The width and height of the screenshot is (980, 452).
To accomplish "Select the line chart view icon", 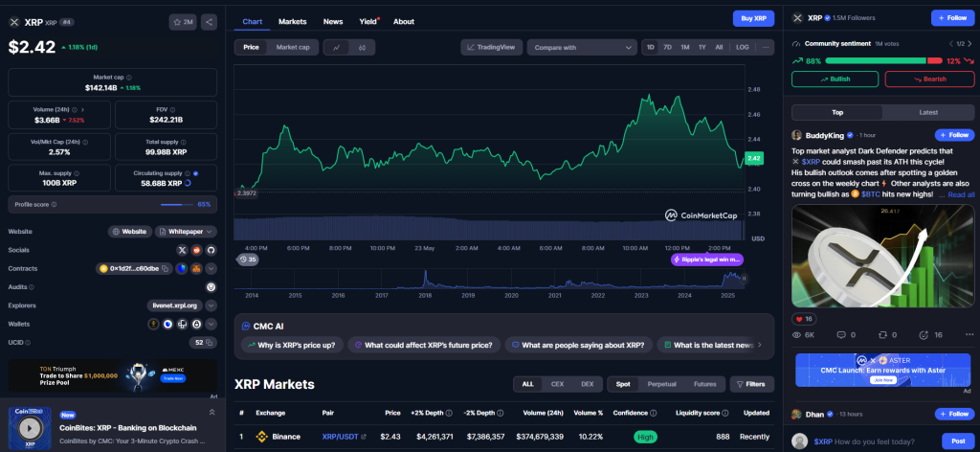I will [x=337, y=47].
